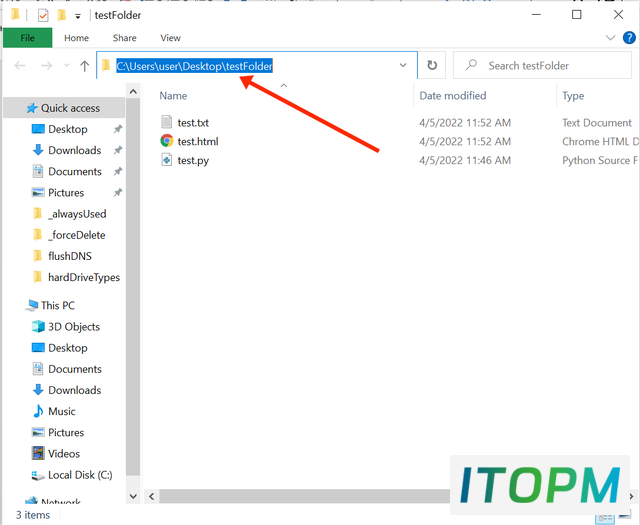Open Pictures under This PC
The width and height of the screenshot is (640, 525).
pyautogui.click(x=66, y=432)
